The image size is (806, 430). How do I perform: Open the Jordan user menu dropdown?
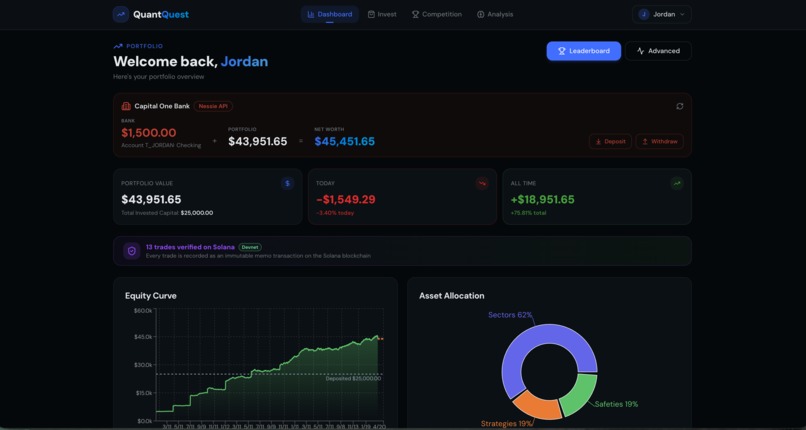[x=662, y=14]
